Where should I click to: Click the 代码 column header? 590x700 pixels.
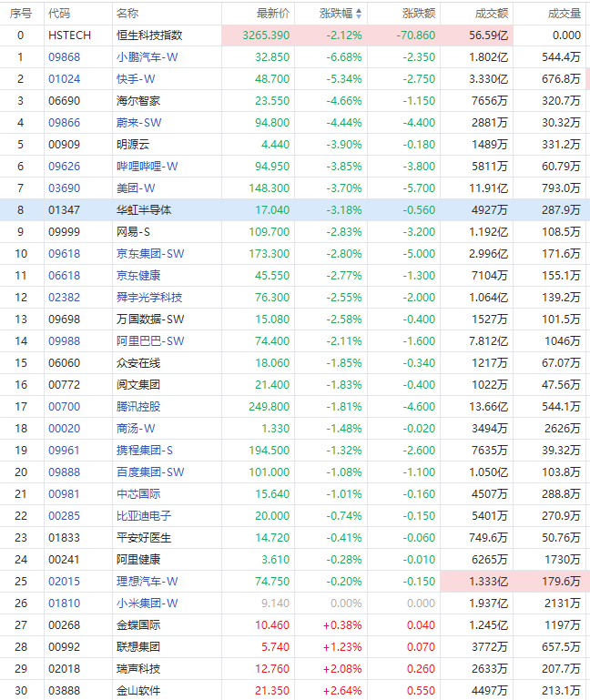tap(59, 14)
